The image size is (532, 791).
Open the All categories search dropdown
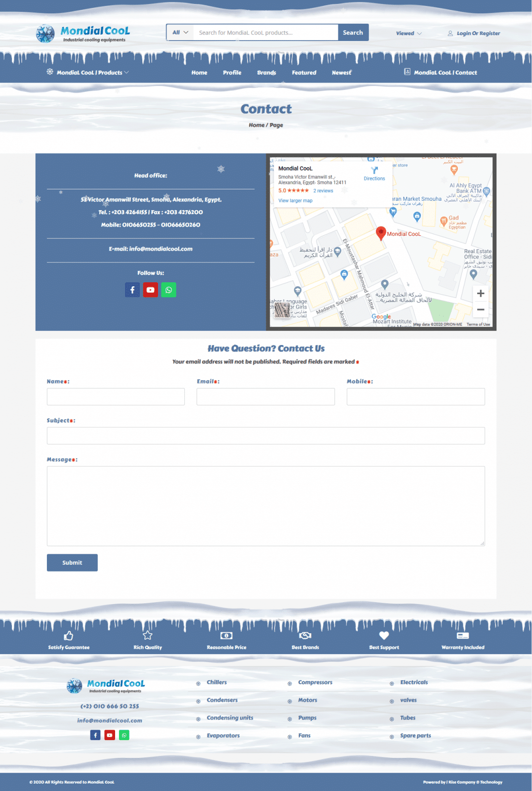tap(180, 33)
